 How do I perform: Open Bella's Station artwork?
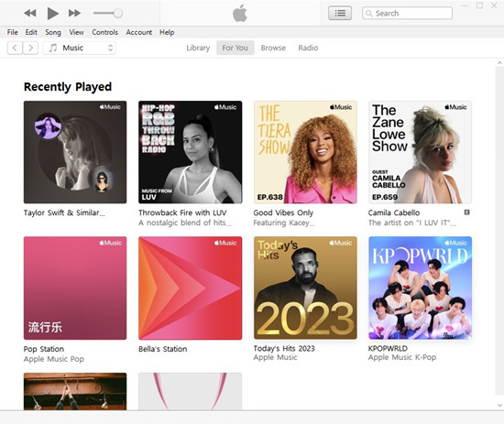(191, 288)
